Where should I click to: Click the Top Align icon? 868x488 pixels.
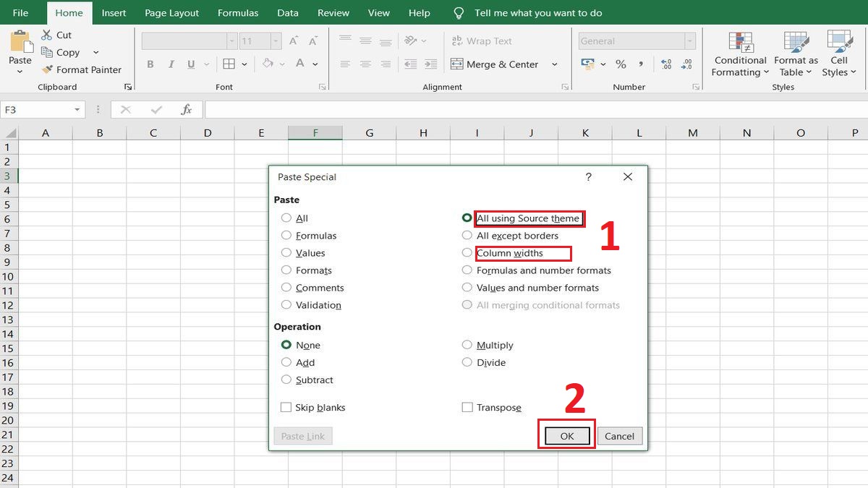(346, 40)
